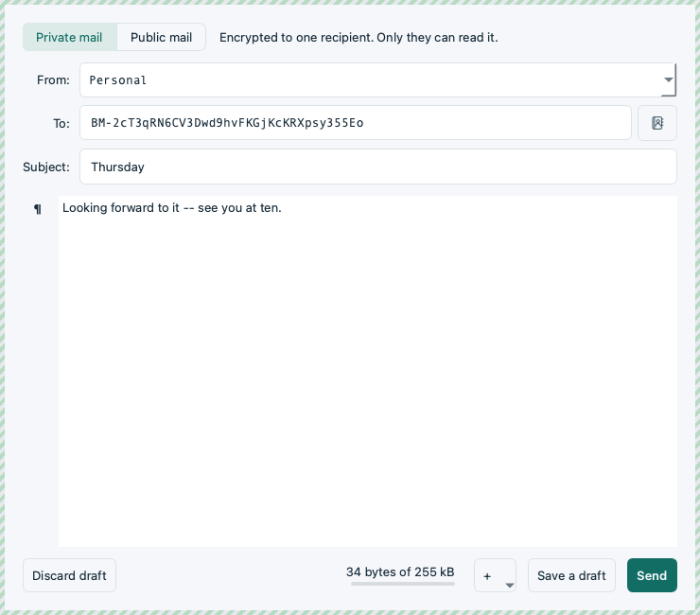Switch to the Private mail tab

[70, 37]
